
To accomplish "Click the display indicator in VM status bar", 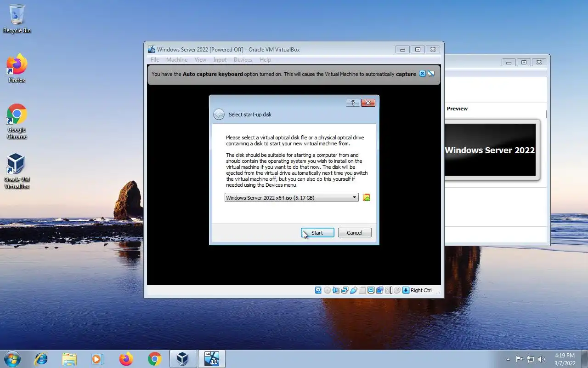I will [371, 290].
